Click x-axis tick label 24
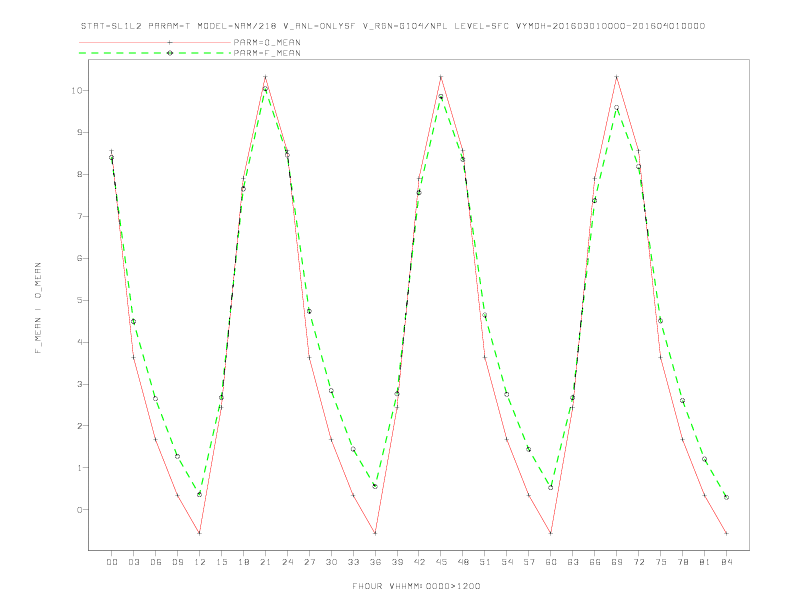This screenshot has width=792, height=612. tap(287, 562)
